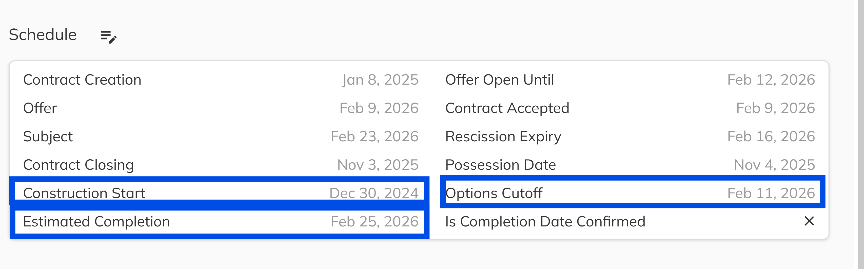Select the Estimated Completion date Feb 25, 2026

click(374, 221)
